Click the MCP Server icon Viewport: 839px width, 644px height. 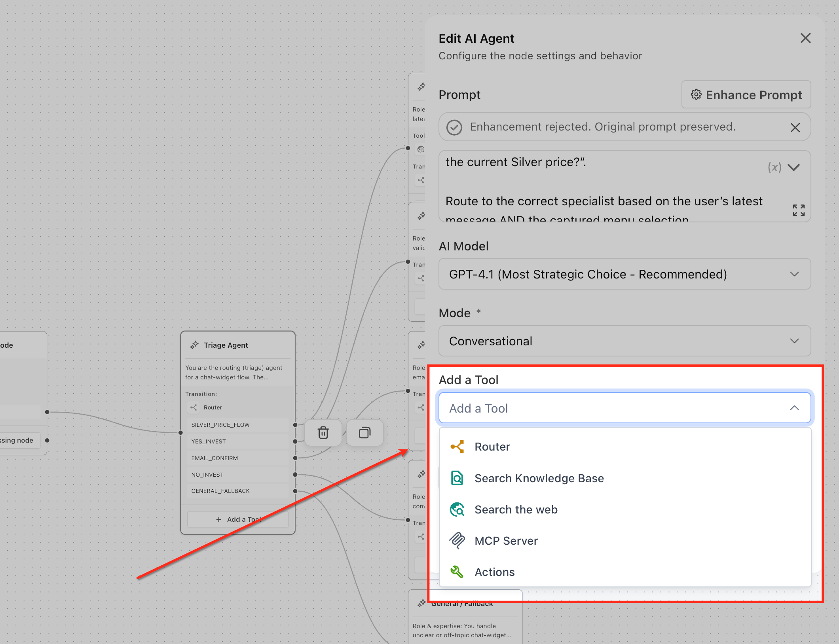[x=457, y=540]
